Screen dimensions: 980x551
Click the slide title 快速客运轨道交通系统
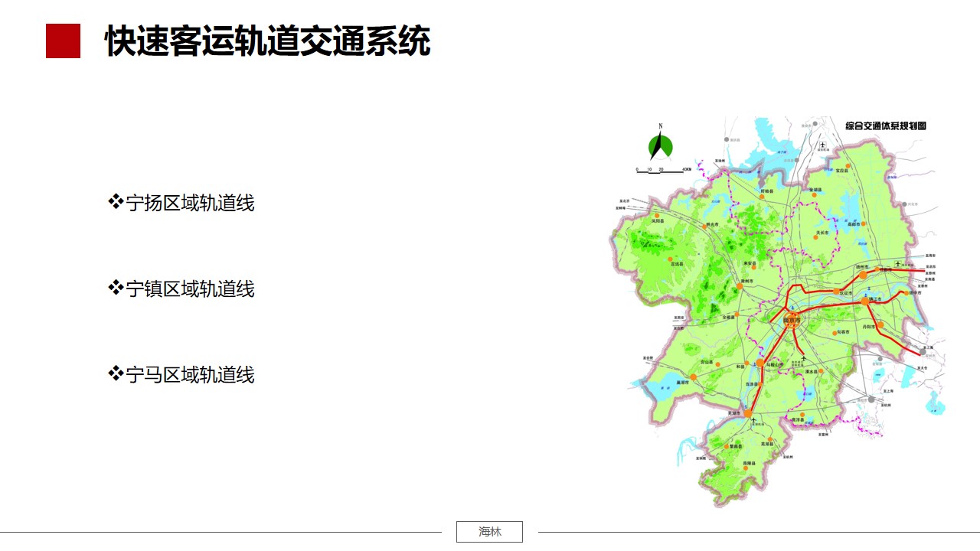[267, 41]
